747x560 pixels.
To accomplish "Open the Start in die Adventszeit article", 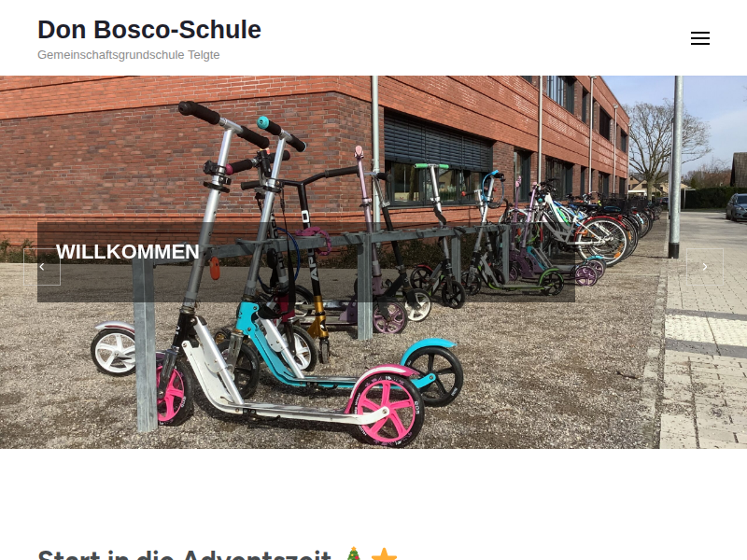I will coord(184,554).
